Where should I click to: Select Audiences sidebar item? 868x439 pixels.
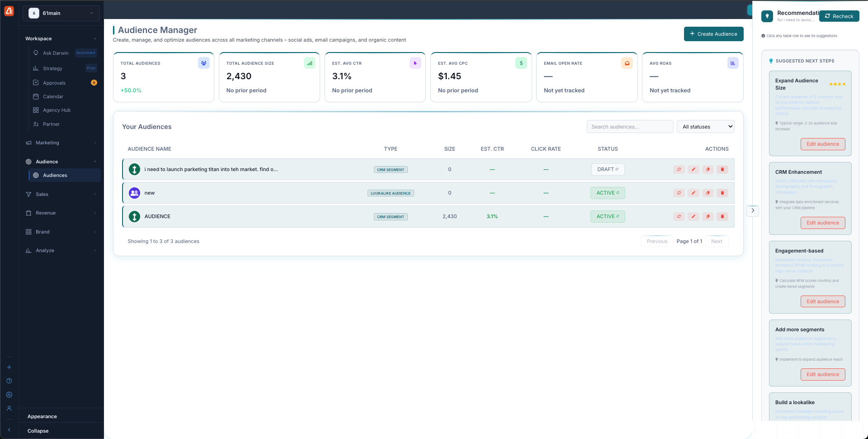click(x=65, y=175)
